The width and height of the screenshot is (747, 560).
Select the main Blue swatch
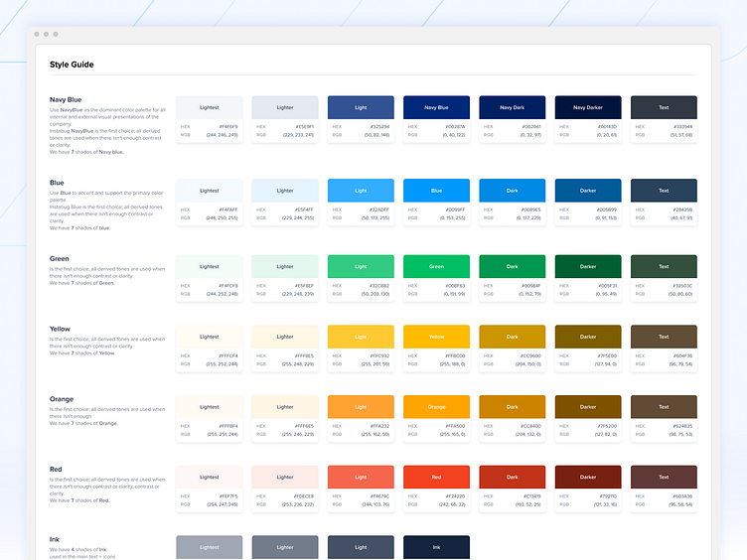[x=436, y=191]
